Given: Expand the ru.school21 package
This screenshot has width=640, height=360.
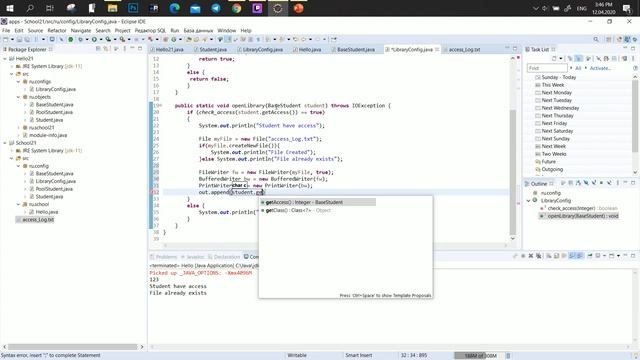Looking at the screenshot, I should tap(18, 127).
